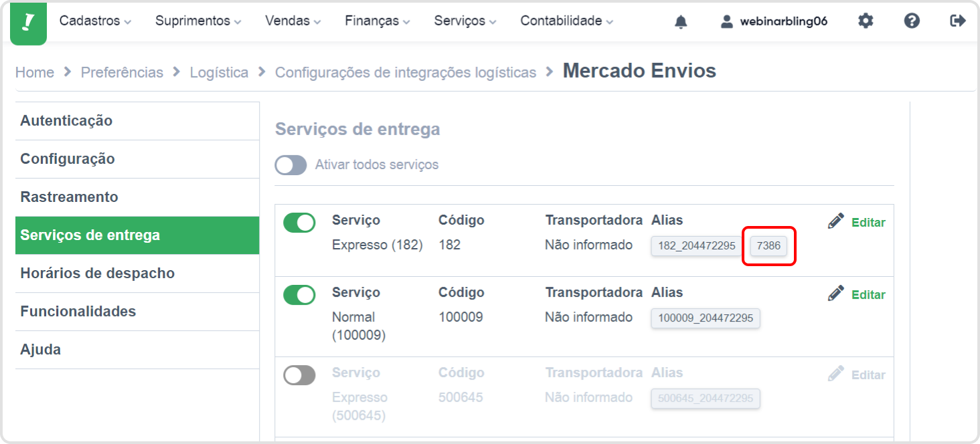Click the Home breadcrumb link
The height and width of the screenshot is (444, 980).
pyautogui.click(x=35, y=72)
